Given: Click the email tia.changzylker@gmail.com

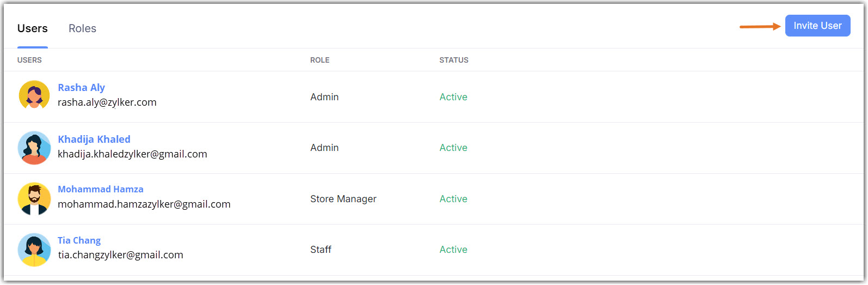Looking at the screenshot, I should [x=120, y=255].
